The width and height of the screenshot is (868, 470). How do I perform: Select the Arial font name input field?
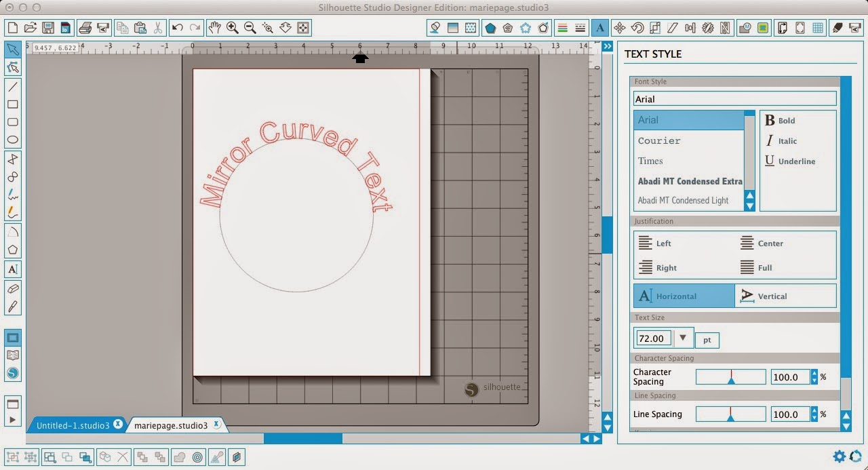tap(734, 98)
